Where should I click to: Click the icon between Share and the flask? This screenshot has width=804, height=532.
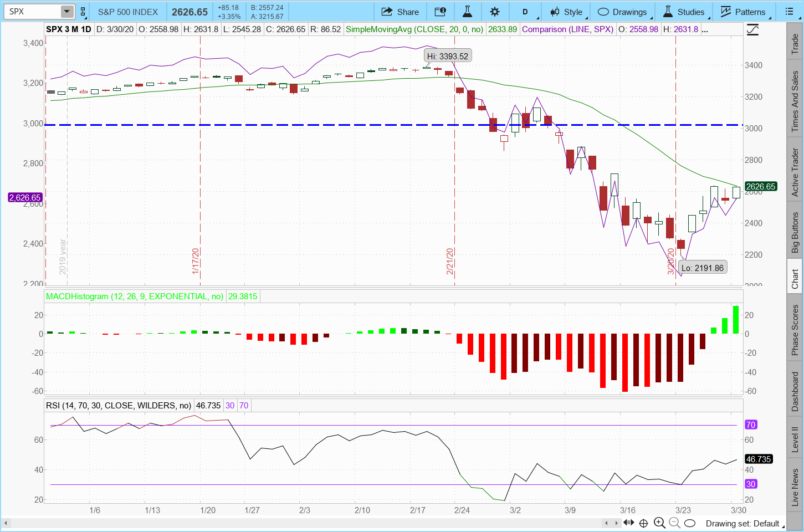(x=441, y=12)
